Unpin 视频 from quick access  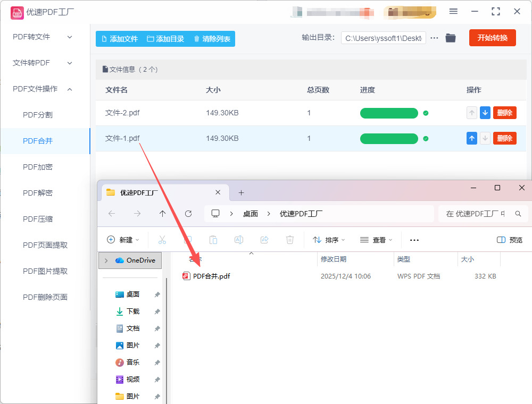tap(157, 379)
